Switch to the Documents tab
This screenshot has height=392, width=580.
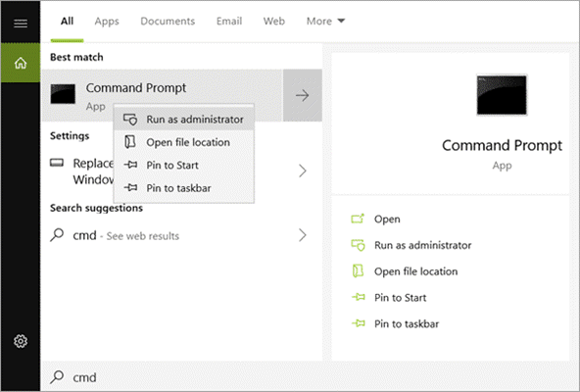pyautogui.click(x=168, y=22)
